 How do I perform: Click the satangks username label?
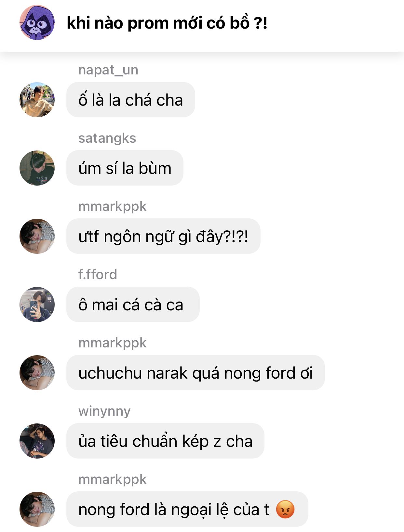[x=107, y=138]
